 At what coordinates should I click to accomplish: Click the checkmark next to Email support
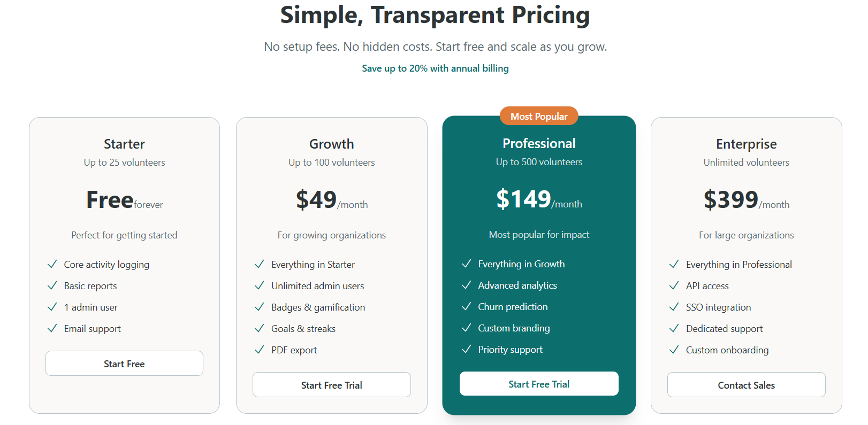(x=52, y=328)
